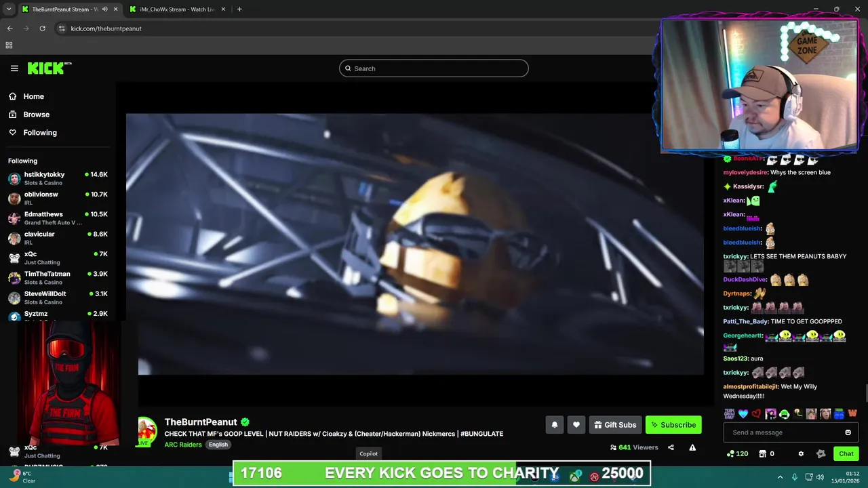
Task: Open TimTheTatman's followed channel
Action: click(x=58, y=278)
